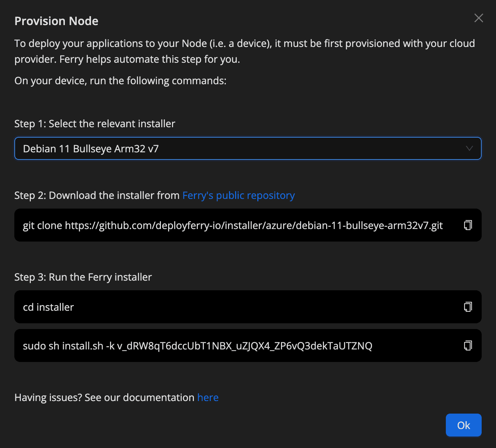Click the 'cd installer' command text

48,307
